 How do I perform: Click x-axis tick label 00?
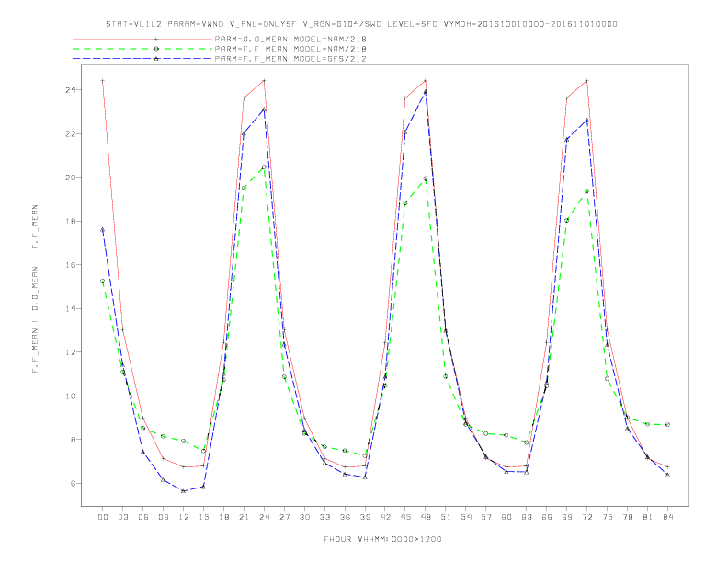[103, 517]
